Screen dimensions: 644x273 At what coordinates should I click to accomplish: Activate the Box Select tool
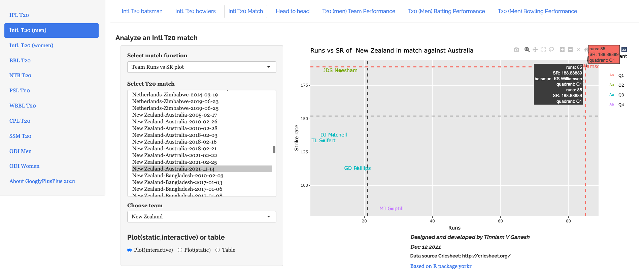click(543, 50)
